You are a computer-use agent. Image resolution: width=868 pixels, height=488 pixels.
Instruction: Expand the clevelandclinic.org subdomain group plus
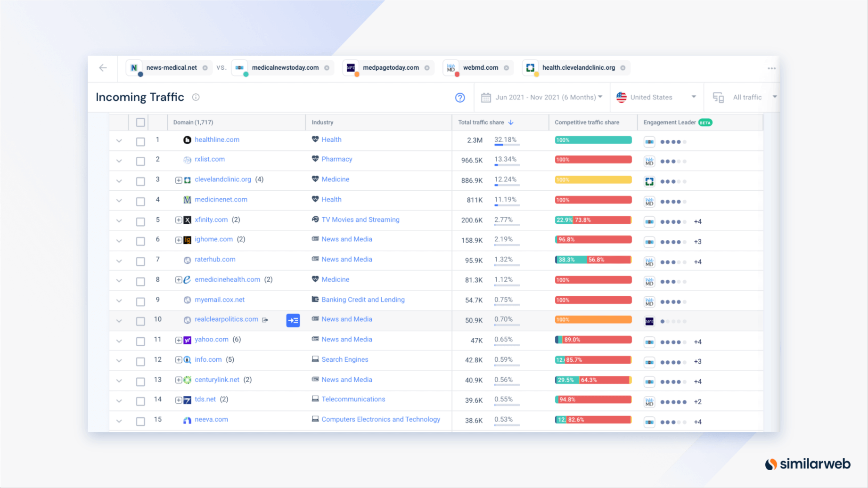(179, 180)
